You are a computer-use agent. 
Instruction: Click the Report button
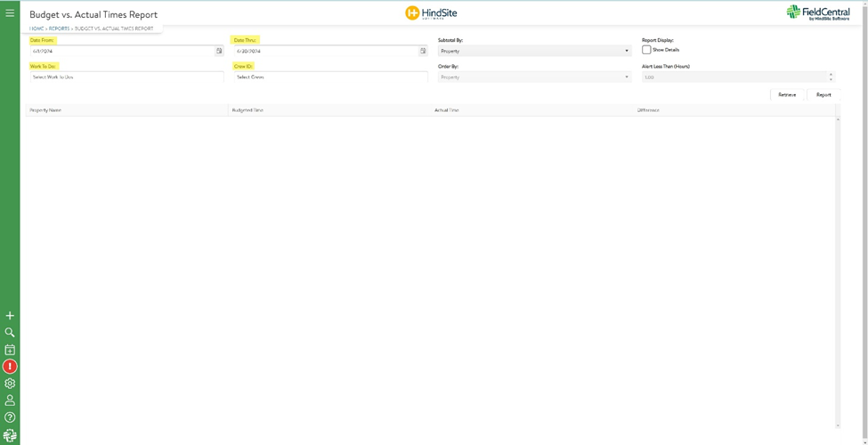click(823, 94)
